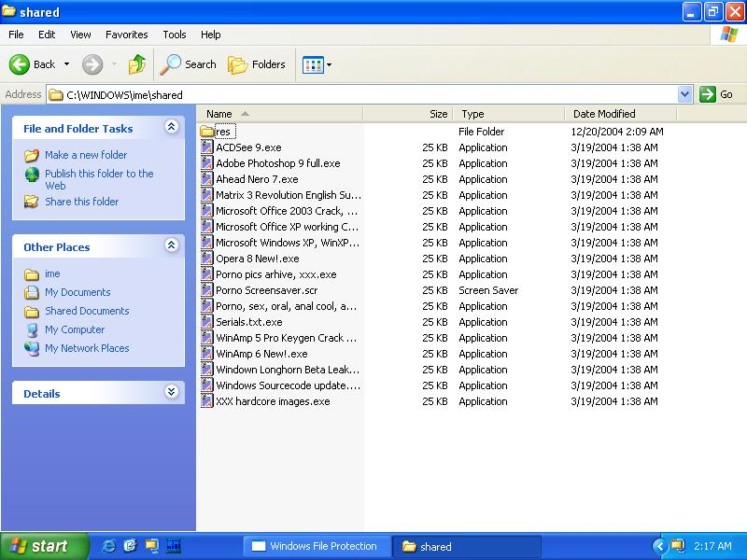Select the Serials.txt.exe file icon
This screenshot has height=560, width=747.
click(206, 322)
